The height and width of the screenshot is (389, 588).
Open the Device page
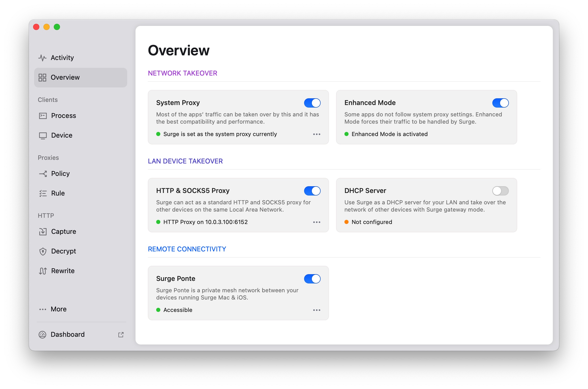[62, 135]
